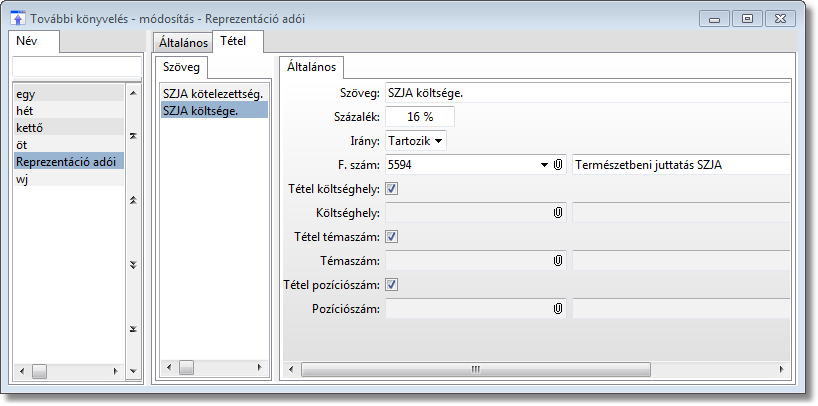
Task: Switch to the outer Általános tab
Action: coord(183,43)
